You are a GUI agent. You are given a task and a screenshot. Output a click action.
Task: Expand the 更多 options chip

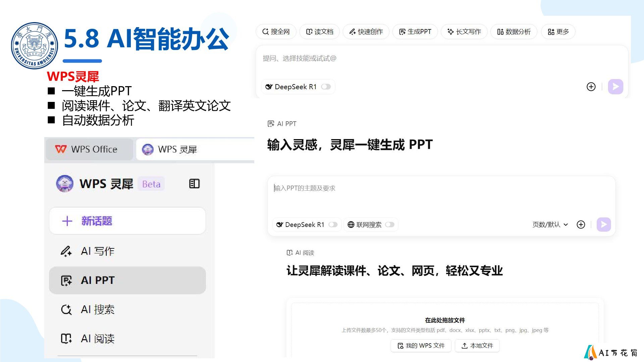[558, 32]
